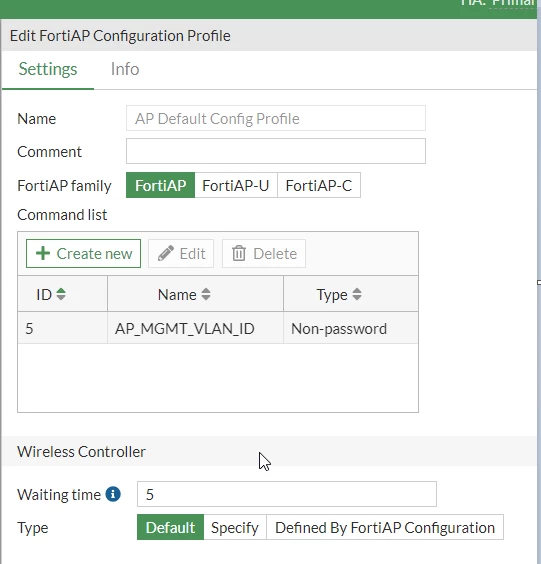Sort command list by Name arrows
The width and height of the screenshot is (541, 564).
click(x=206, y=294)
